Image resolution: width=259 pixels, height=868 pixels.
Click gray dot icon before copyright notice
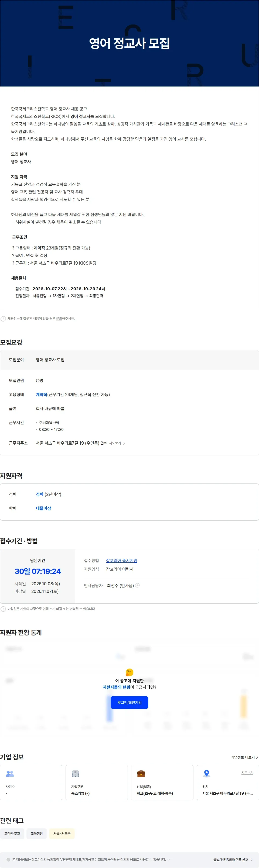click(x=8, y=860)
